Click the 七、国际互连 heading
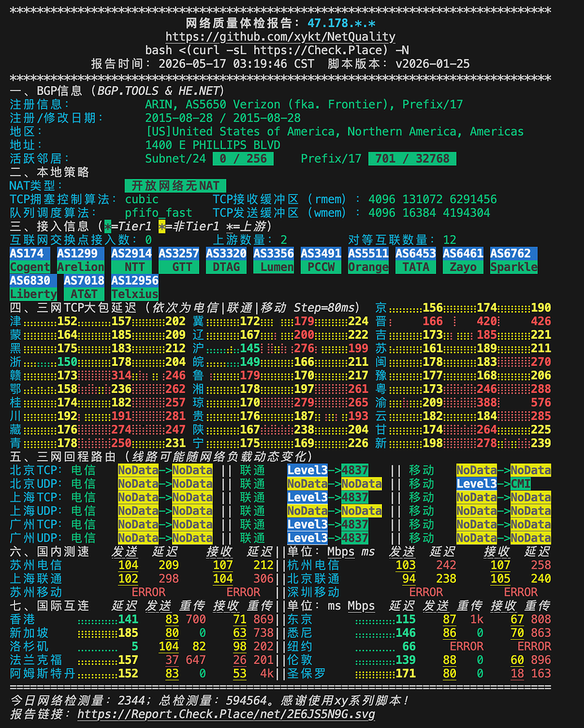The height and width of the screenshot is (728, 584). coord(50,606)
